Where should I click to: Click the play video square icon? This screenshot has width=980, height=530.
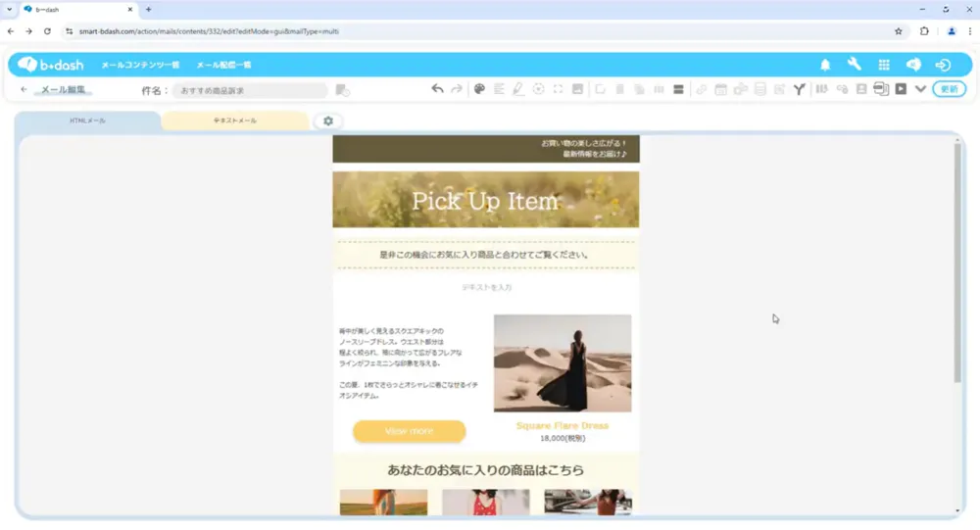point(901,89)
